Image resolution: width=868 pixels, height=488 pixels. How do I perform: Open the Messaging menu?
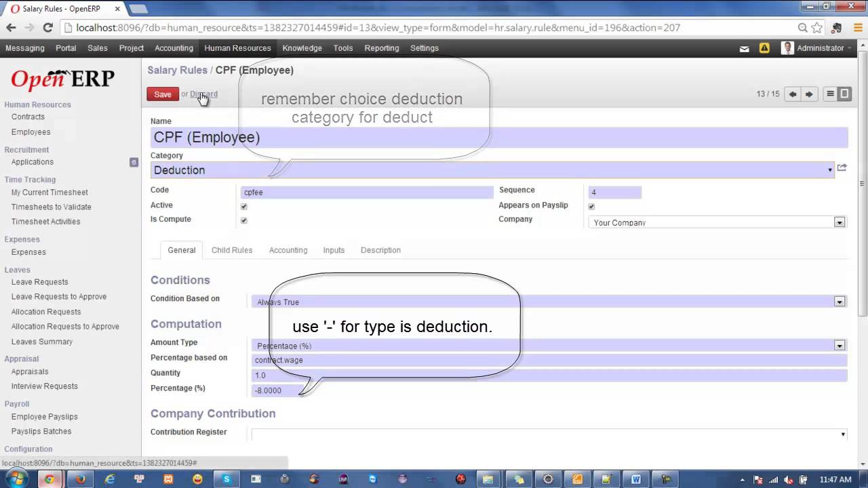click(x=25, y=48)
